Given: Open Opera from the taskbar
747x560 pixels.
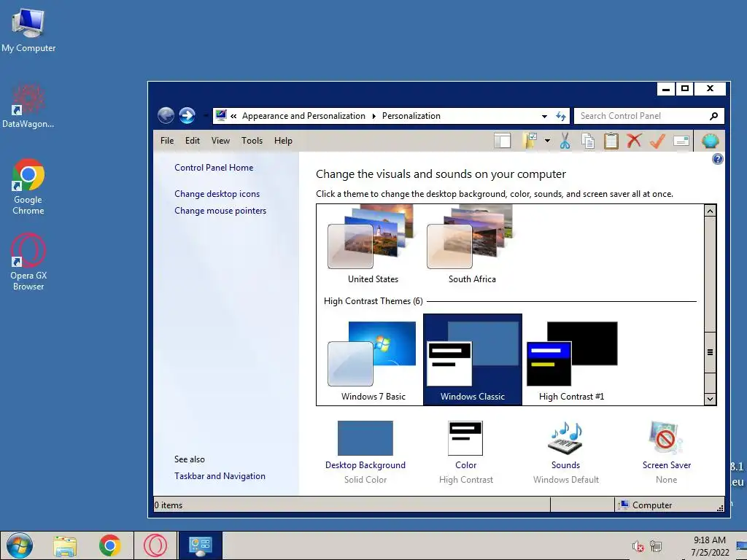Looking at the screenshot, I should pyautogui.click(x=155, y=545).
